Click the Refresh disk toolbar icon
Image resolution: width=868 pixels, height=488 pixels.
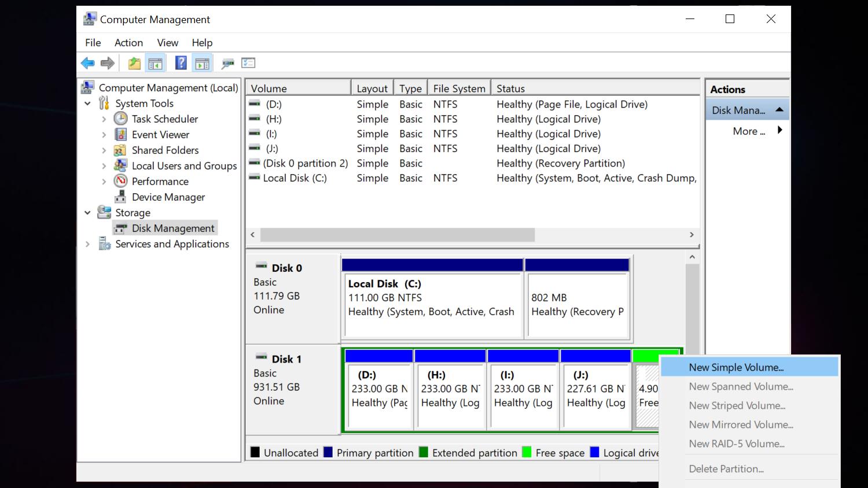[x=228, y=63]
